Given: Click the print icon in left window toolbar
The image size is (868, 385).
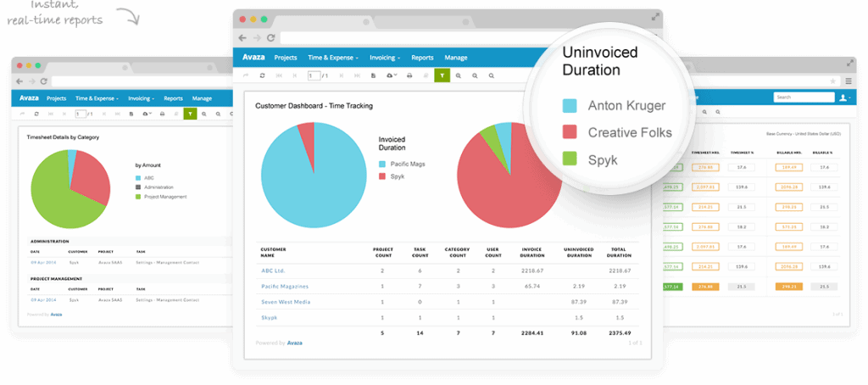Looking at the screenshot, I should tap(162, 113).
